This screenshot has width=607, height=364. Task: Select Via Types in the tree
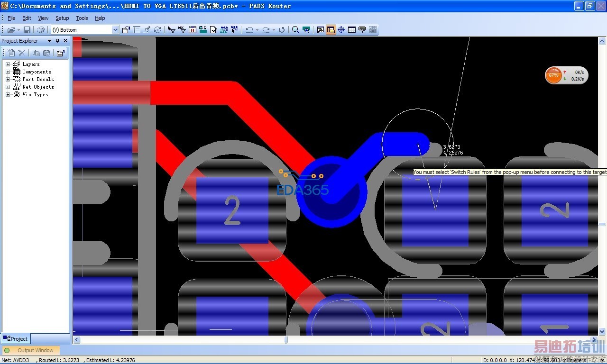click(35, 95)
